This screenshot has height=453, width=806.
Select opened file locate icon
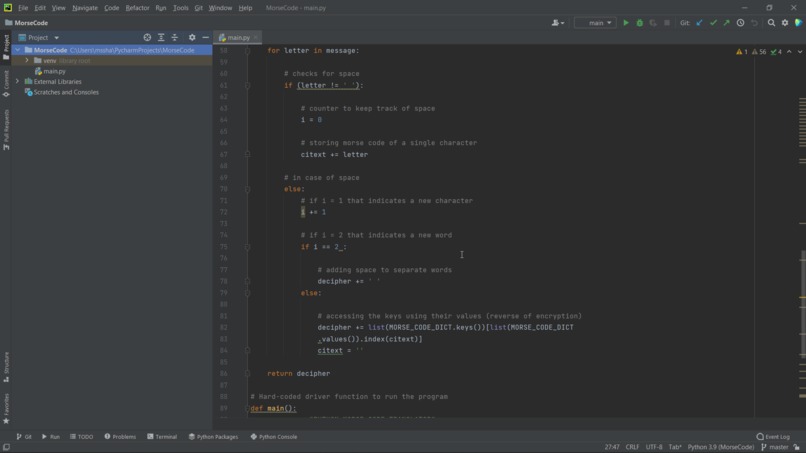coord(147,38)
